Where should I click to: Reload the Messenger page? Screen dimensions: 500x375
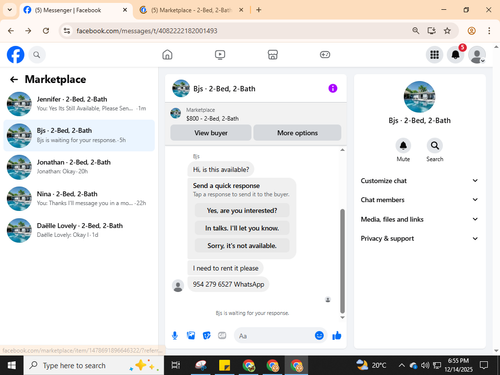click(x=46, y=31)
